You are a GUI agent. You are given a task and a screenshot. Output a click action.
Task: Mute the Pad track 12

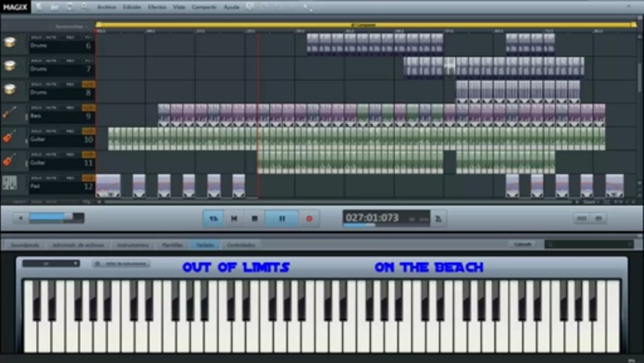(x=51, y=178)
